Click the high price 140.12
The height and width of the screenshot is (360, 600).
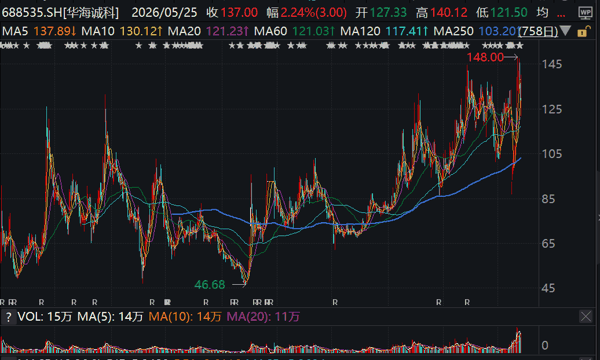448,13
